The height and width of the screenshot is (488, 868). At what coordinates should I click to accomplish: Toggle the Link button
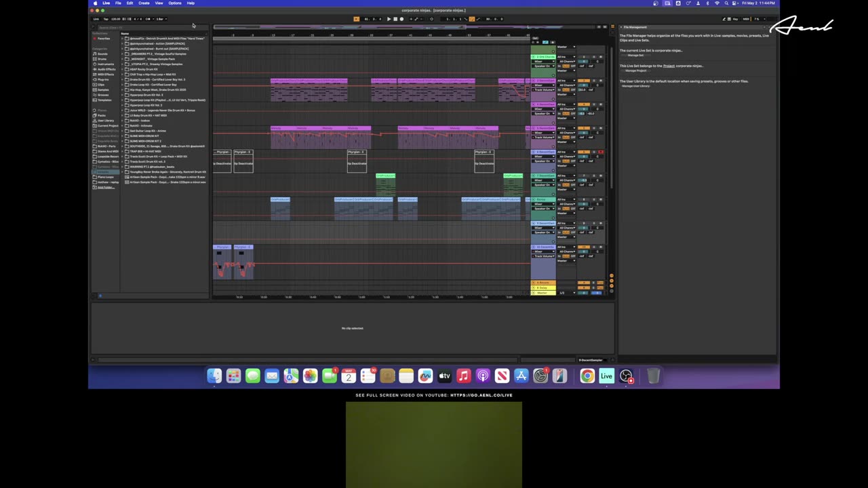click(96, 19)
